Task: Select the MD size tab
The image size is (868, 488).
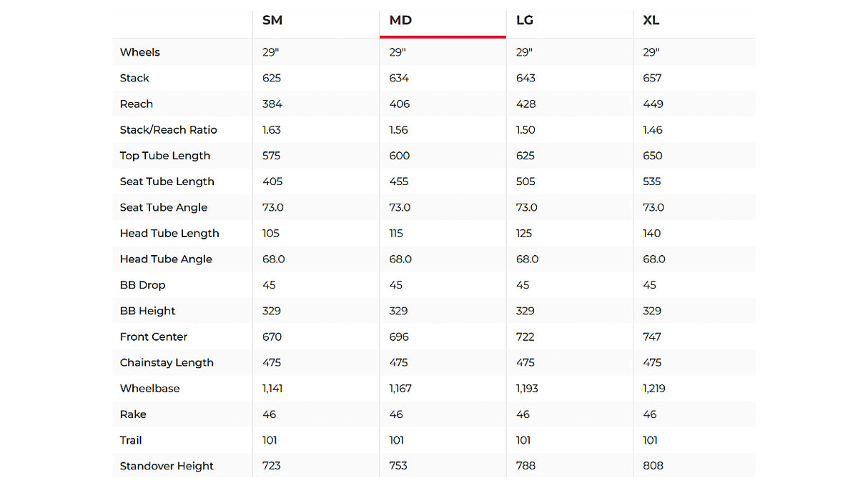Action: [x=400, y=21]
